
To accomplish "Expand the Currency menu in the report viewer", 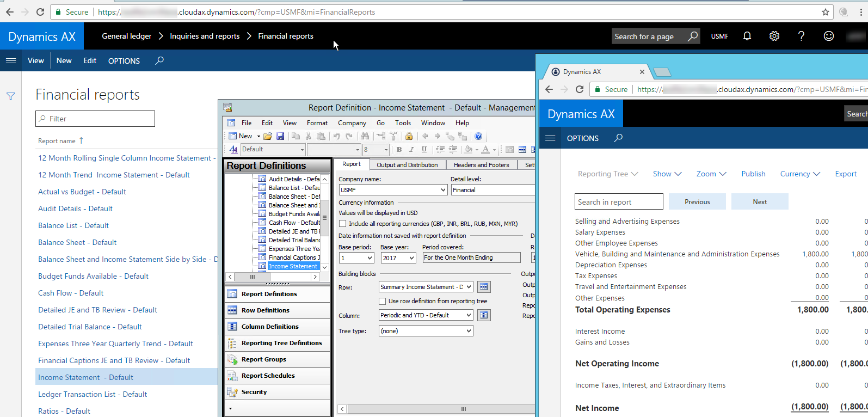I will tap(800, 174).
